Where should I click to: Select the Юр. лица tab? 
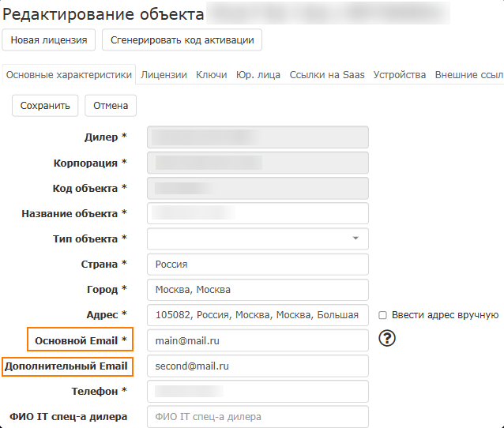[x=258, y=75]
